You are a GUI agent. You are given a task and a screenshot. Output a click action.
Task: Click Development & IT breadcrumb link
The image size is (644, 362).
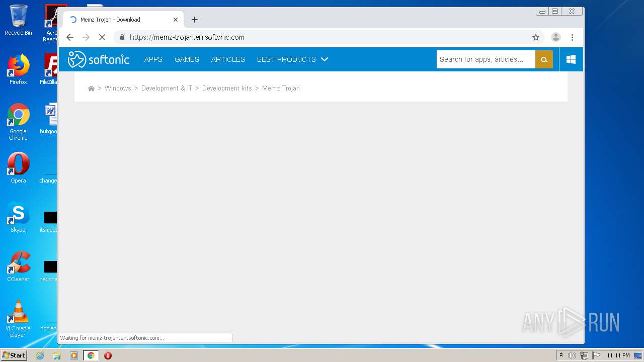click(x=167, y=88)
